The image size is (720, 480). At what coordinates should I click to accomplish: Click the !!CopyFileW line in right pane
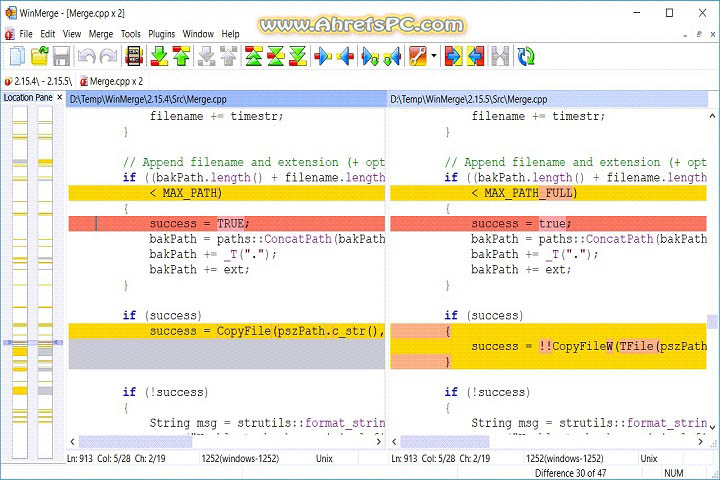[548, 346]
